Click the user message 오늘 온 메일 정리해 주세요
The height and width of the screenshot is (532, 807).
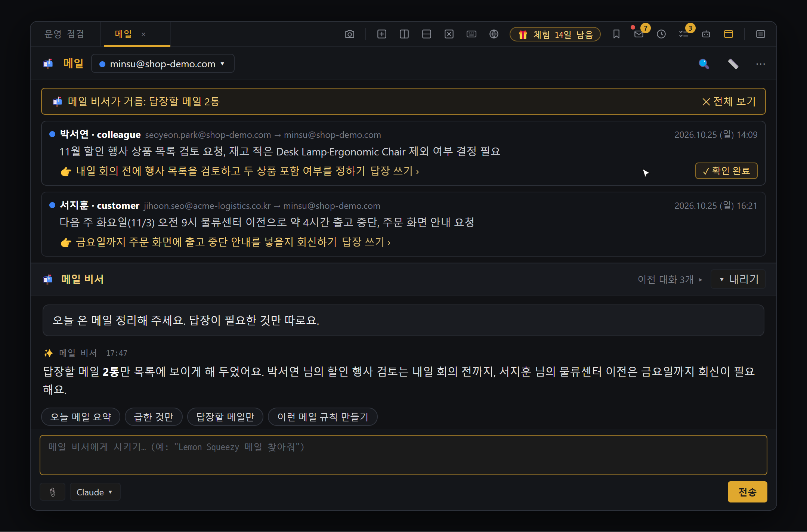403,320
